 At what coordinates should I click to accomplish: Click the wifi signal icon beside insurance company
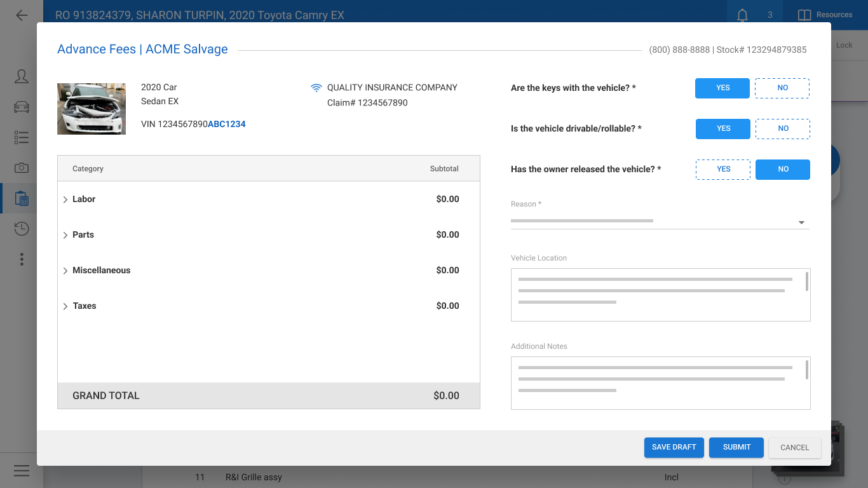(x=316, y=88)
